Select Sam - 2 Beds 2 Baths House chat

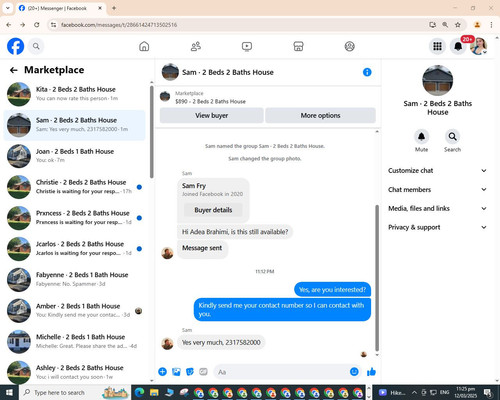75,125
